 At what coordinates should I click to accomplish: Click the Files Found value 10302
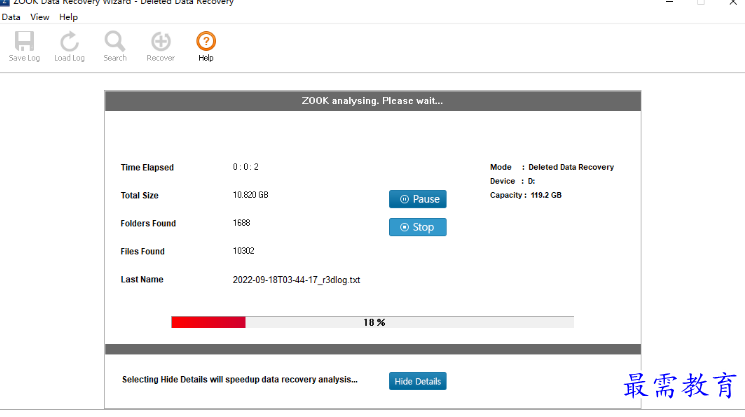243,251
